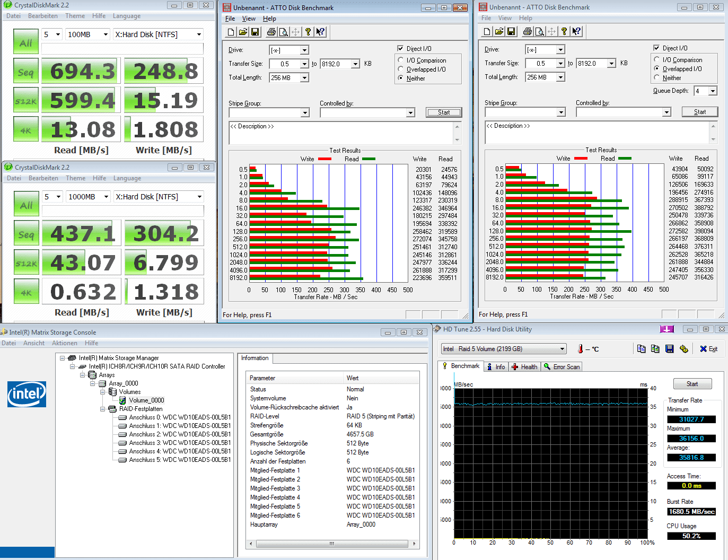Switch to Info tab in HD Tune
This screenshot has height=560, width=728.
point(496,367)
